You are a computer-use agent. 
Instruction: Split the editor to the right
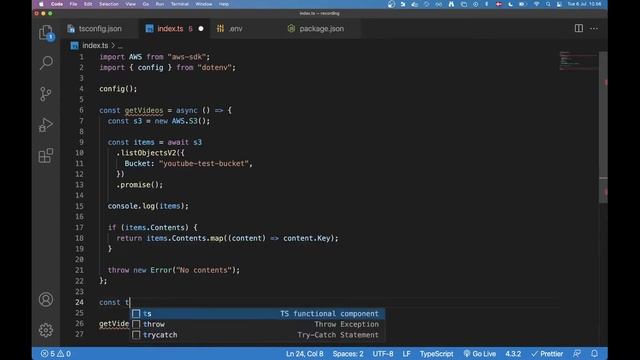click(x=579, y=29)
